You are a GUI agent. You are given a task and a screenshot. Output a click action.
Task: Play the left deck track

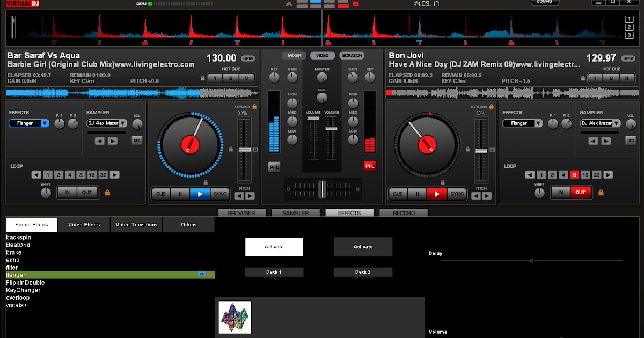click(x=200, y=194)
